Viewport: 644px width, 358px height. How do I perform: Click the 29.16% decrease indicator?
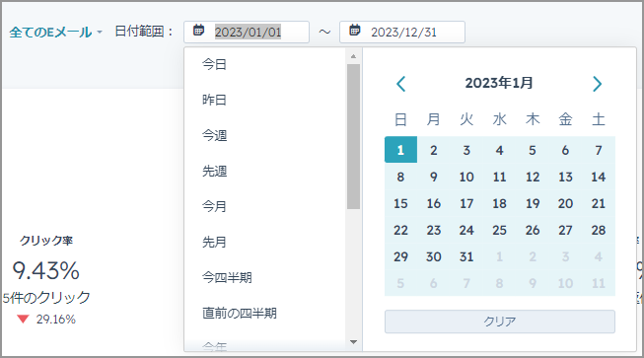click(x=46, y=319)
